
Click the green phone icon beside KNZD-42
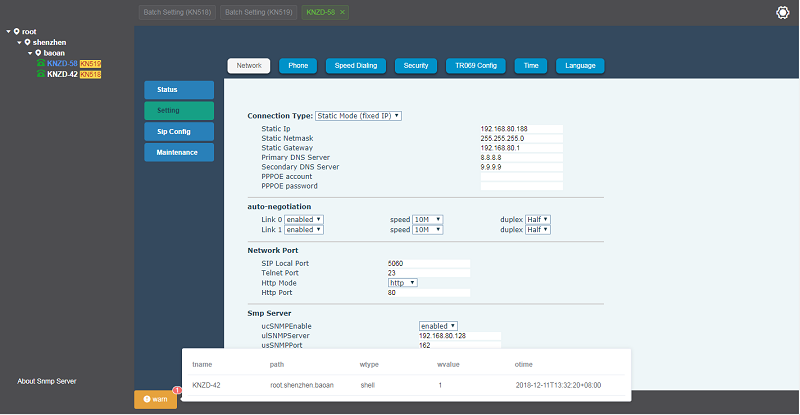(x=41, y=74)
